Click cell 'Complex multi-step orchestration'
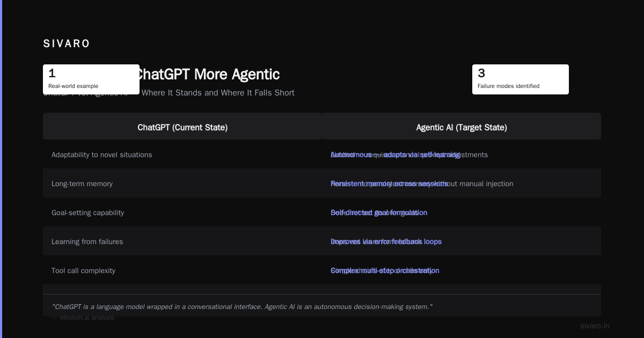This screenshot has width=644, height=338. click(385, 270)
